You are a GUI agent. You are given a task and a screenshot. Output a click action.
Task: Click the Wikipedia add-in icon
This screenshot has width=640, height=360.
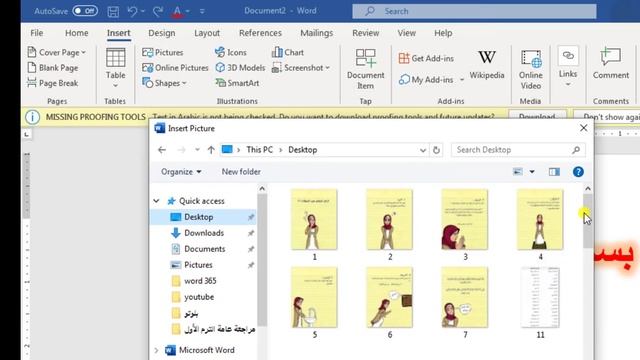point(487,64)
